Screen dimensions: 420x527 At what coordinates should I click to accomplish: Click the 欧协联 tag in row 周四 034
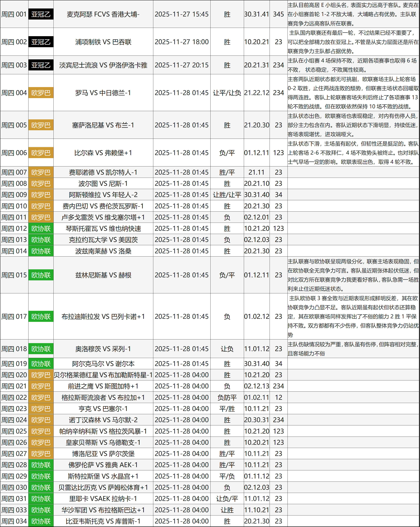(x=41, y=521)
